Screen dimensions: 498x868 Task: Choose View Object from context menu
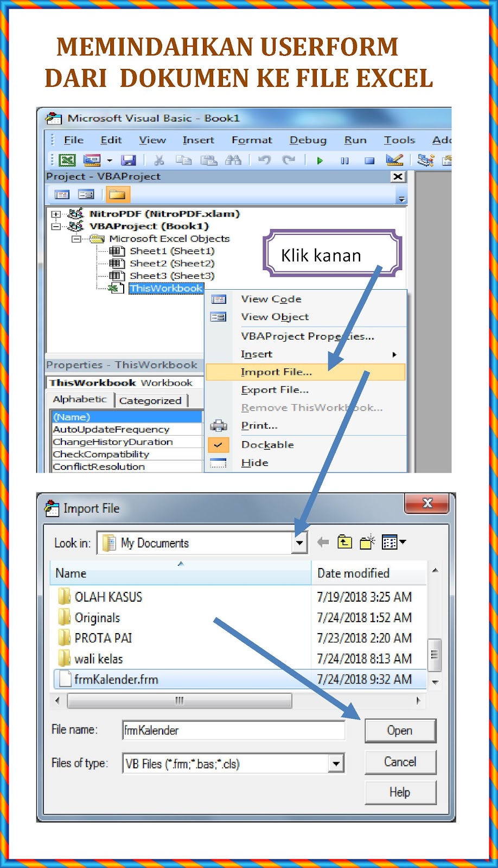click(x=306, y=317)
